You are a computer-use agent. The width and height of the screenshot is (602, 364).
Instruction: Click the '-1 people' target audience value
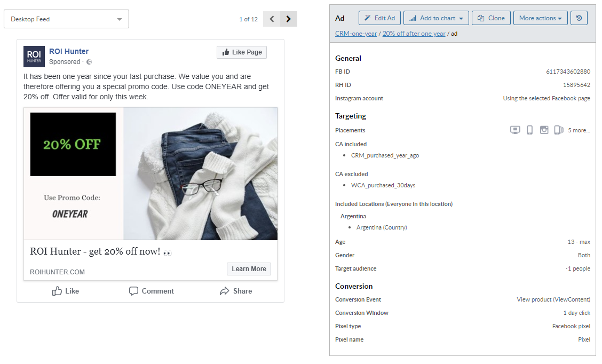click(x=578, y=269)
